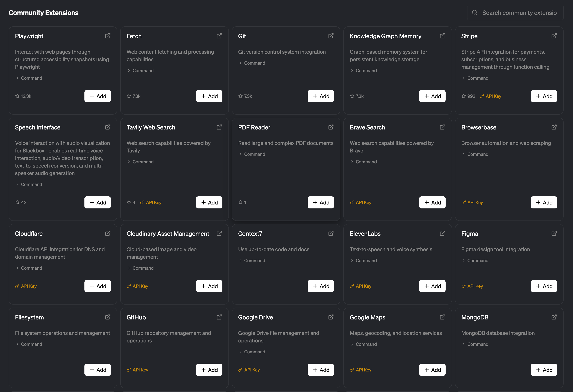
Task: Click API Key label on Brave Search card
Action: [x=360, y=202]
